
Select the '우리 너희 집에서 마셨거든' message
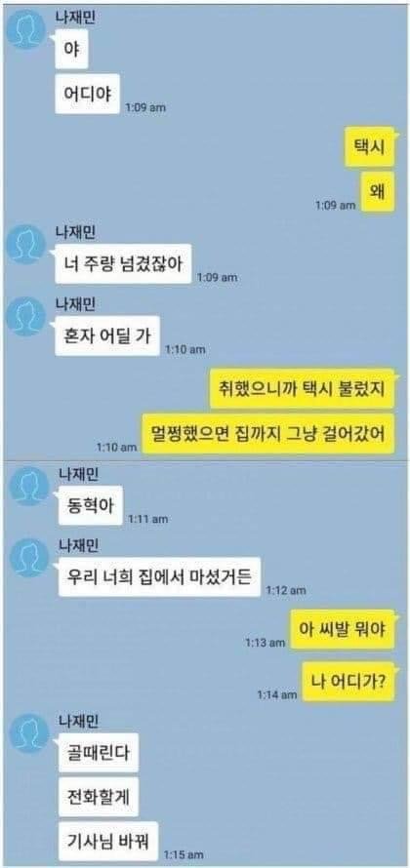(159, 577)
